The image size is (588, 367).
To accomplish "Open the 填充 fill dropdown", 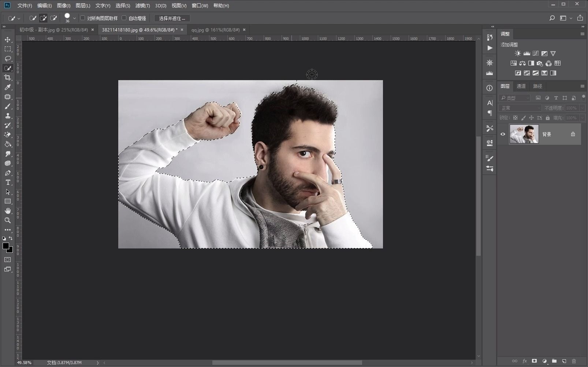I will (582, 118).
